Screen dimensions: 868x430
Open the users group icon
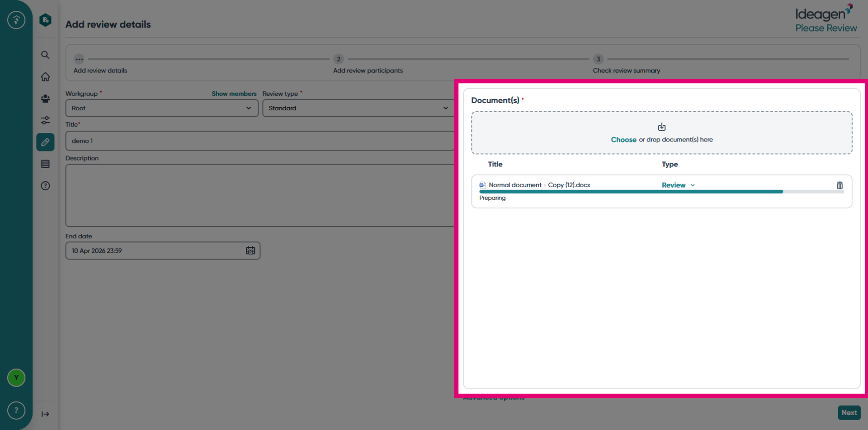click(x=45, y=99)
